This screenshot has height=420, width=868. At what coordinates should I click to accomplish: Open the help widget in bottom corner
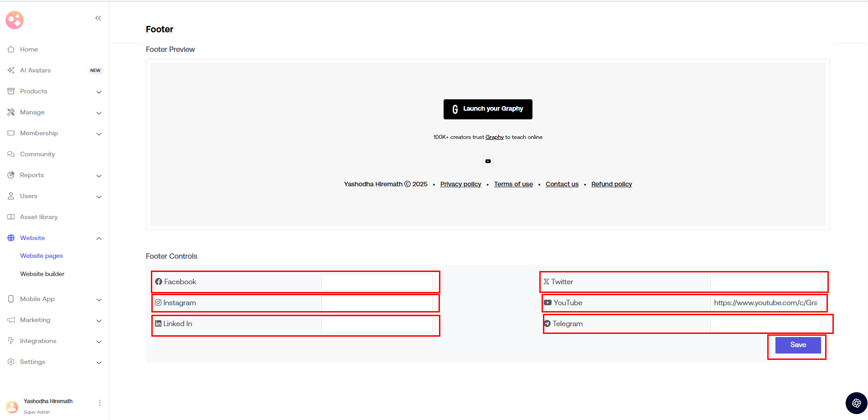(x=856, y=403)
